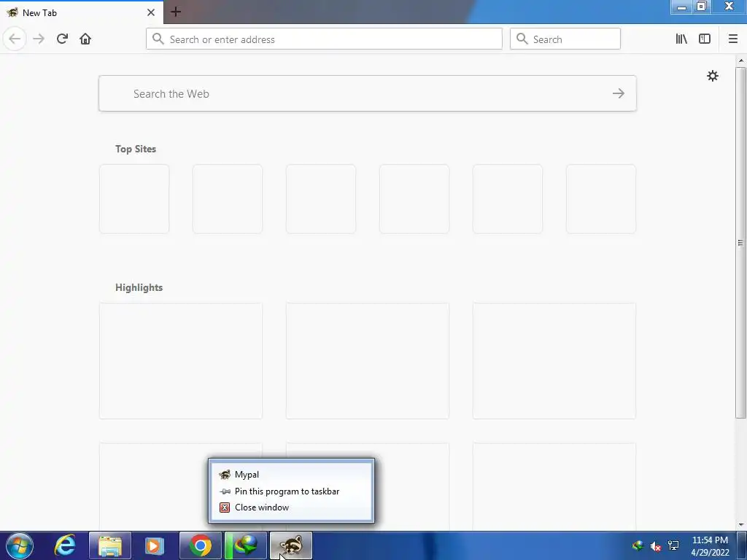Click the Search the Web field
This screenshot has width=747, height=560.
(368, 93)
